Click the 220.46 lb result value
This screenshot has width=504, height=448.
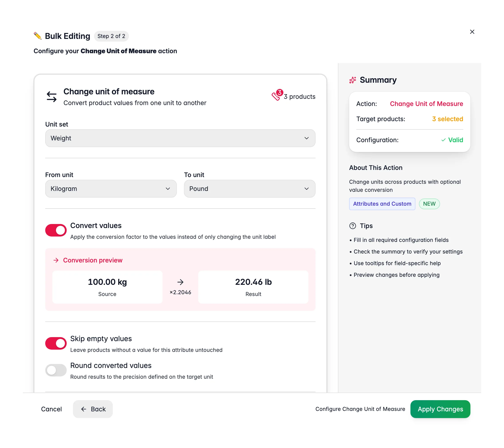253,282
